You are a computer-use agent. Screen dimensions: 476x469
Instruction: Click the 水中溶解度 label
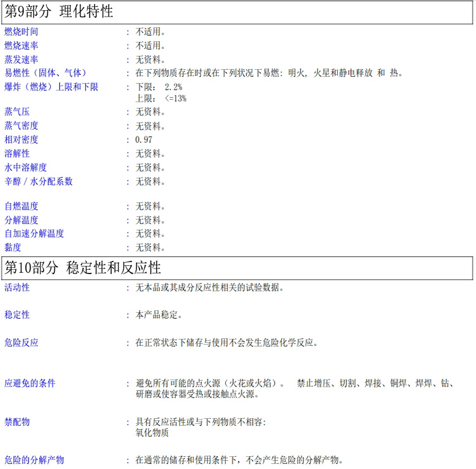pos(25,168)
